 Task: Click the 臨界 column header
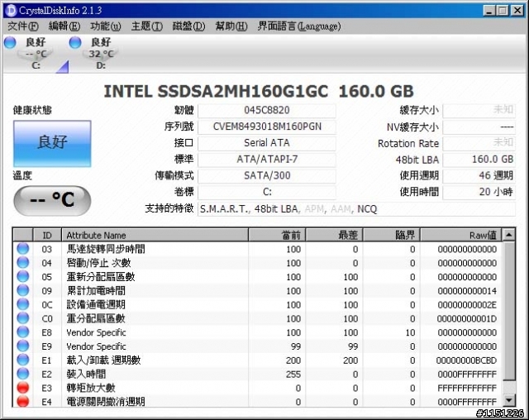392,235
